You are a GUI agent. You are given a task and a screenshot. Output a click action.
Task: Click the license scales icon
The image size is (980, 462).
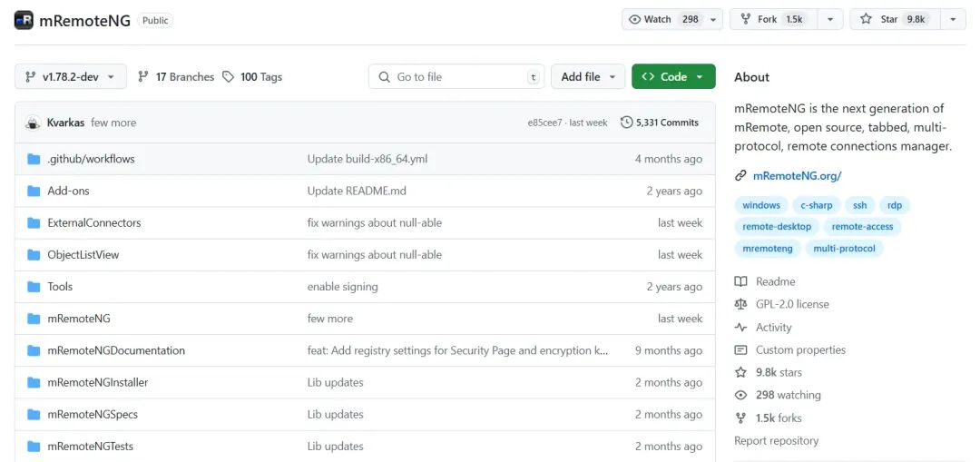coord(740,304)
